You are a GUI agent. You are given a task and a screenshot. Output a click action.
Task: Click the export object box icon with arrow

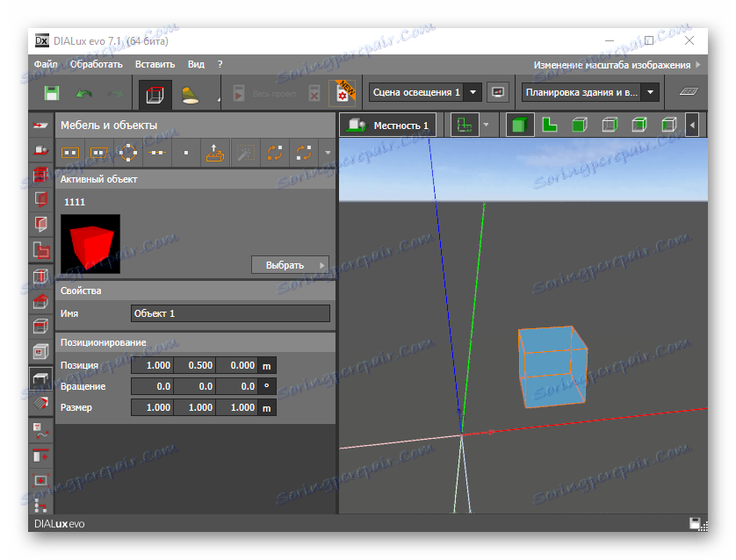[x=216, y=152]
